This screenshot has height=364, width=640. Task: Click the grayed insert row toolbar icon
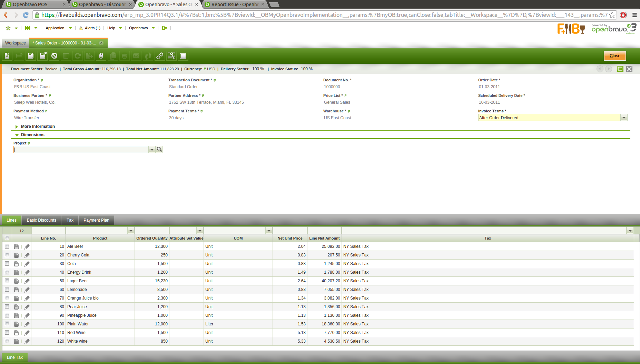click(x=19, y=56)
